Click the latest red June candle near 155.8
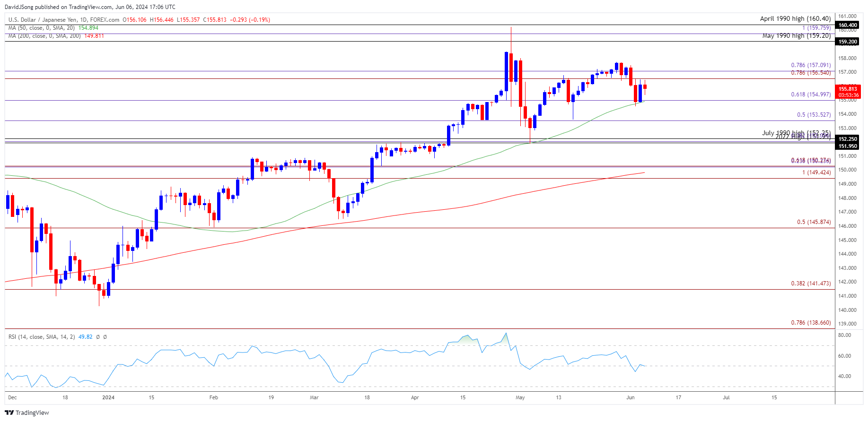 click(645, 86)
